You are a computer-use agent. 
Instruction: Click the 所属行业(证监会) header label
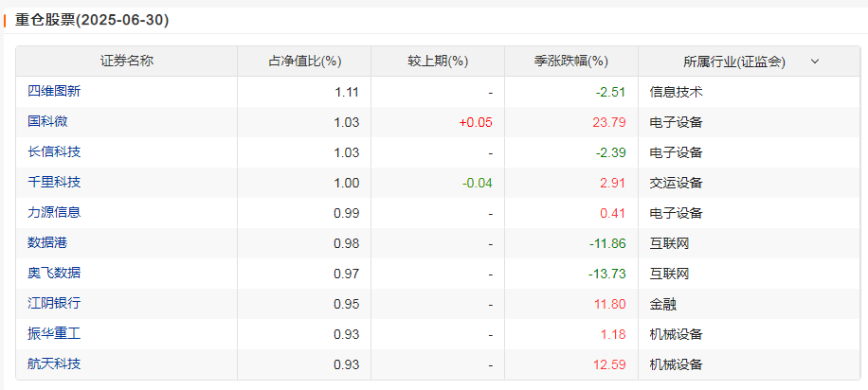coord(734,62)
